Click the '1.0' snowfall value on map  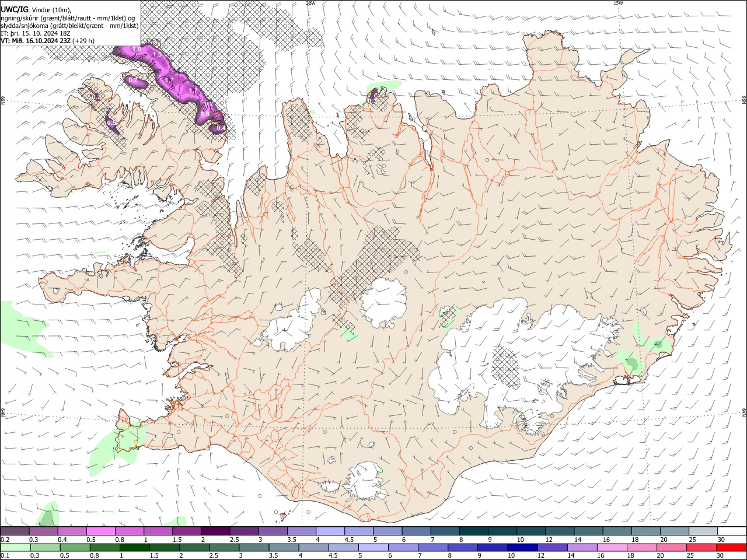point(137,50)
